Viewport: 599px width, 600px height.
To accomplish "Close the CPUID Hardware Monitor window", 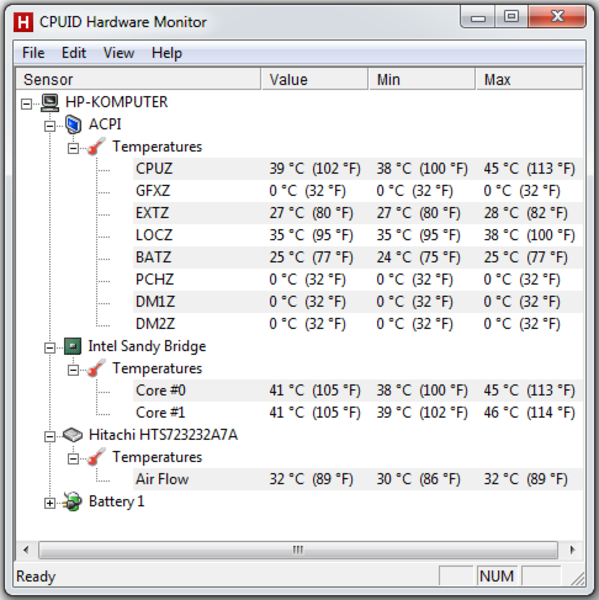I will [x=557, y=16].
